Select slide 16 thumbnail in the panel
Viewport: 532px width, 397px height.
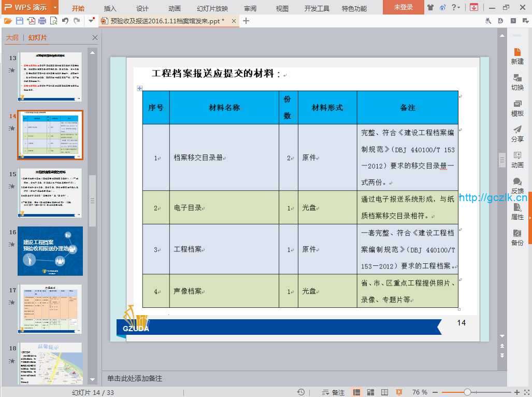[x=50, y=251]
